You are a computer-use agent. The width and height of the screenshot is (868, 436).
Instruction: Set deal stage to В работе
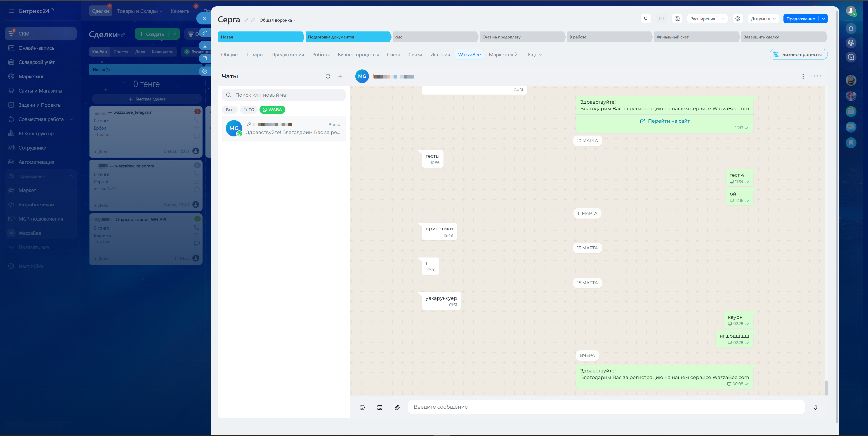pyautogui.click(x=608, y=37)
